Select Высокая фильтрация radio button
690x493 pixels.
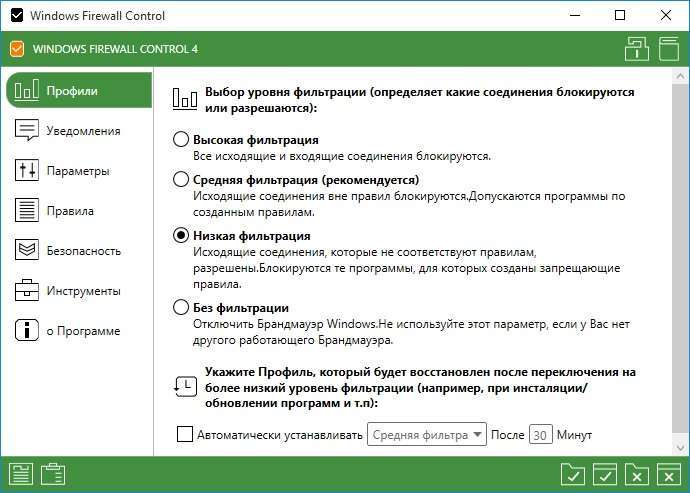(x=181, y=140)
